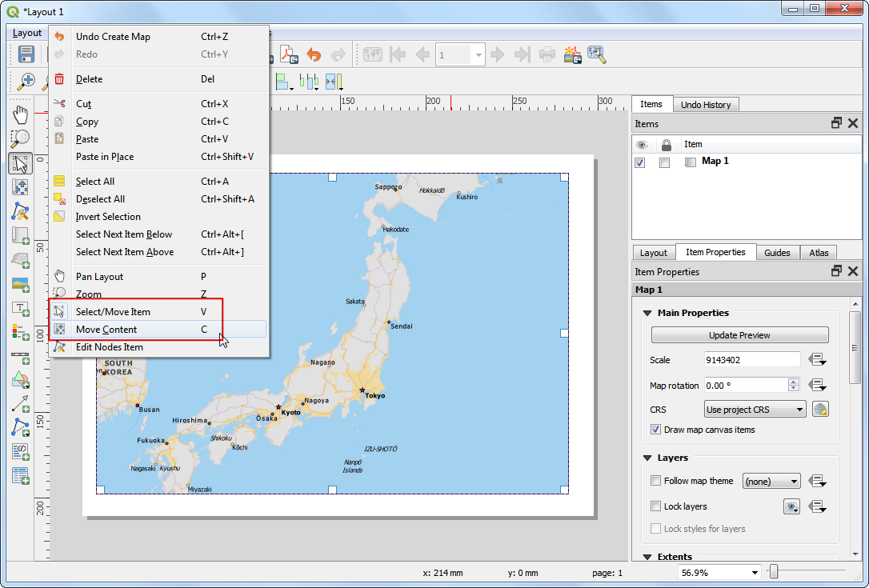The height and width of the screenshot is (588, 869).
Task: Open the CRS dropdown
Action: [x=755, y=410]
